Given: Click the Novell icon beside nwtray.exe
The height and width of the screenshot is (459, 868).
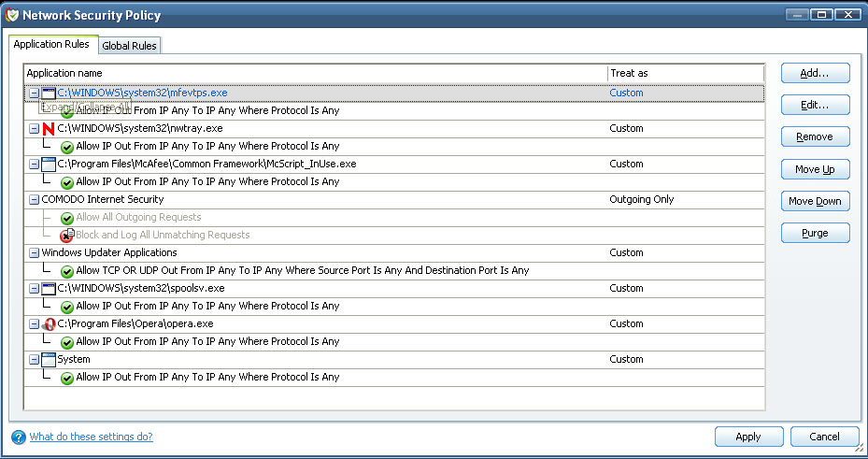Looking at the screenshot, I should click(x=49, y=129).
